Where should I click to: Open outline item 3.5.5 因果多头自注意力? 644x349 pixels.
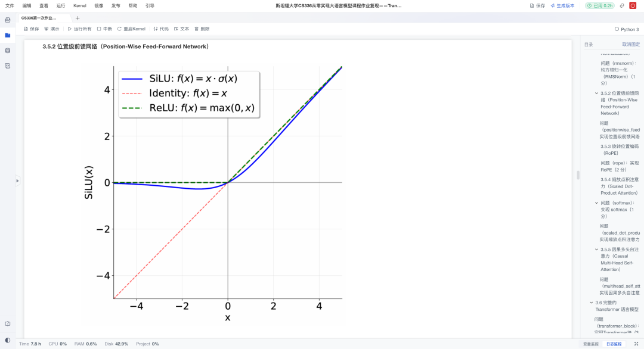pyautogui.click(x=620, y=259)
